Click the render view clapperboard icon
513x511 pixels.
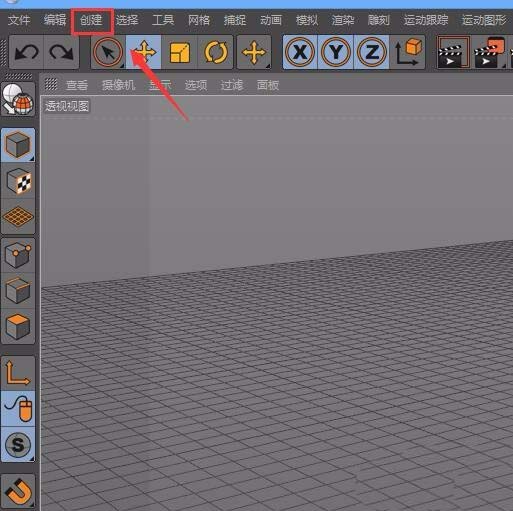point(453,52)
